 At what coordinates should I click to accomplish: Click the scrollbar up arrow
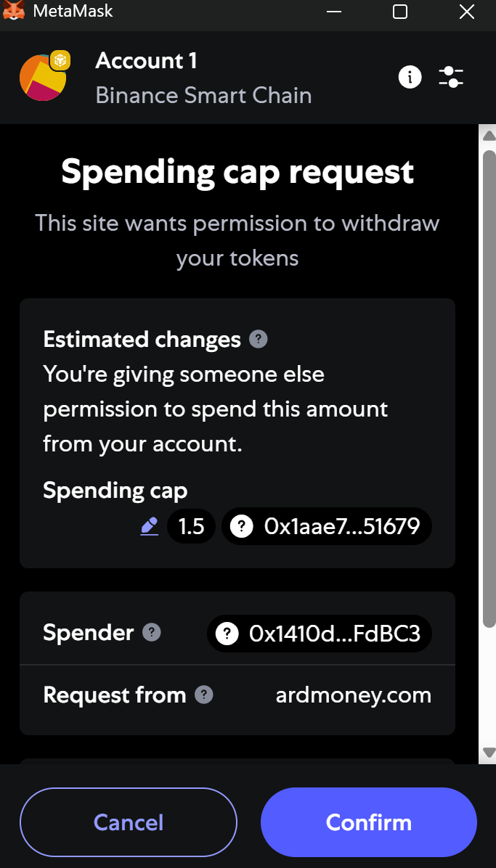pos(489,136)
